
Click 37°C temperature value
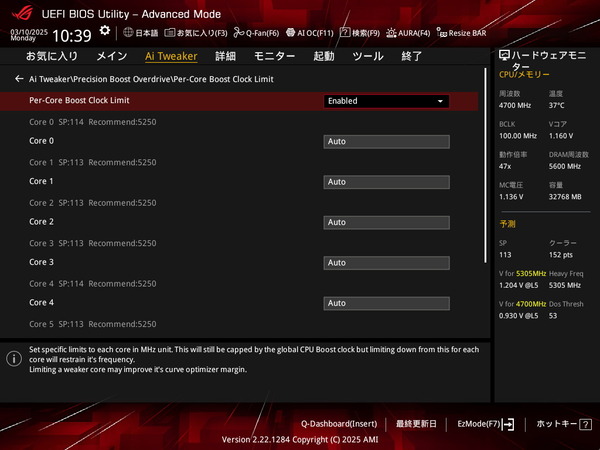556,105
